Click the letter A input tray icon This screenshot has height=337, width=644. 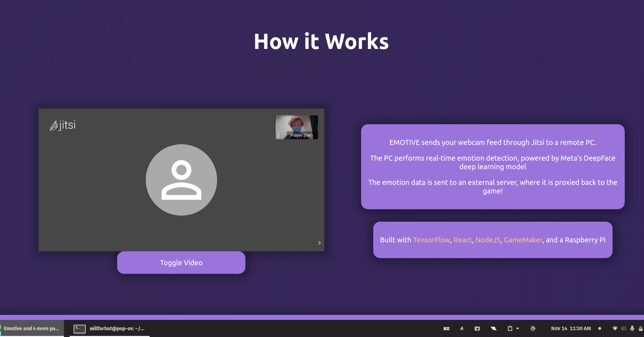pyautogui.click(x=462, y=328)
